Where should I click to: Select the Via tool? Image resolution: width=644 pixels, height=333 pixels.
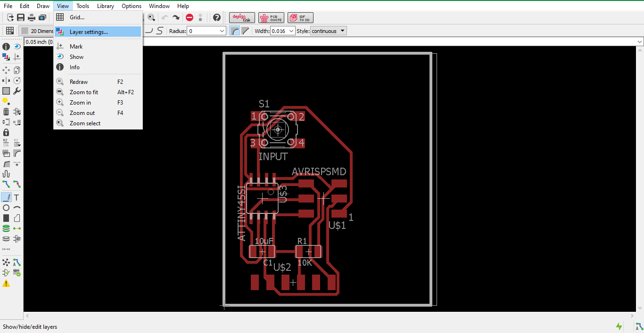pyautogui.click(x=6, y=228)
